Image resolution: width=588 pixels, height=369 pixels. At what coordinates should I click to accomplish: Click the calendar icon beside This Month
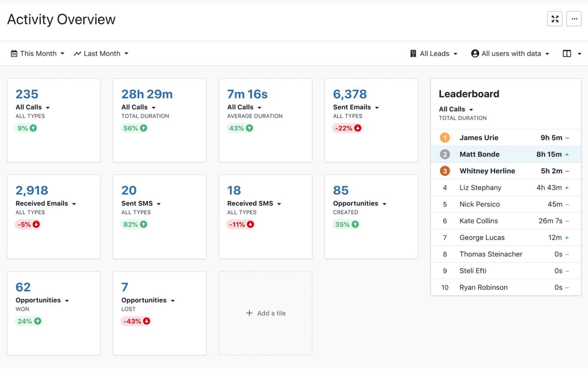coord(14,53)
